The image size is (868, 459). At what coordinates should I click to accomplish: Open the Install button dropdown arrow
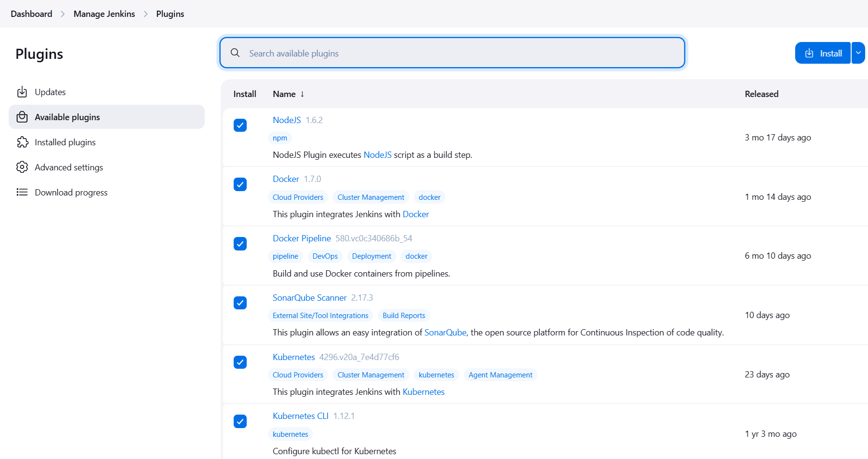point(858,53)
